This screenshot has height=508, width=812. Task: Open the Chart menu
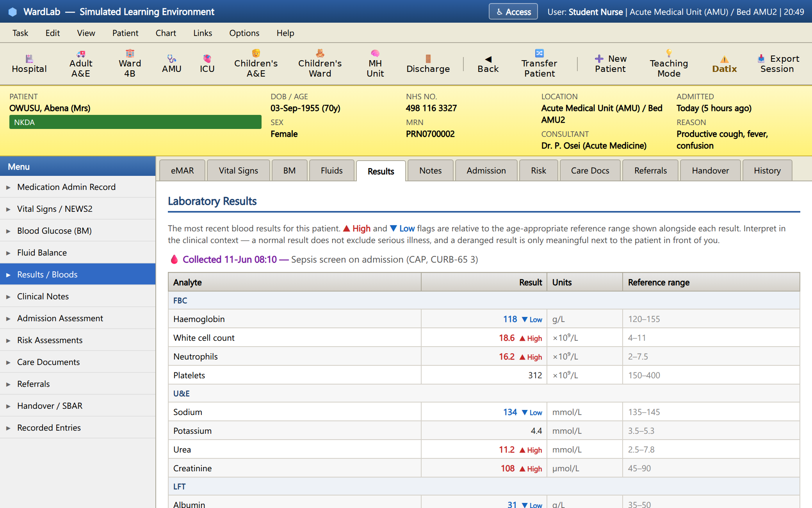(166, 33)
